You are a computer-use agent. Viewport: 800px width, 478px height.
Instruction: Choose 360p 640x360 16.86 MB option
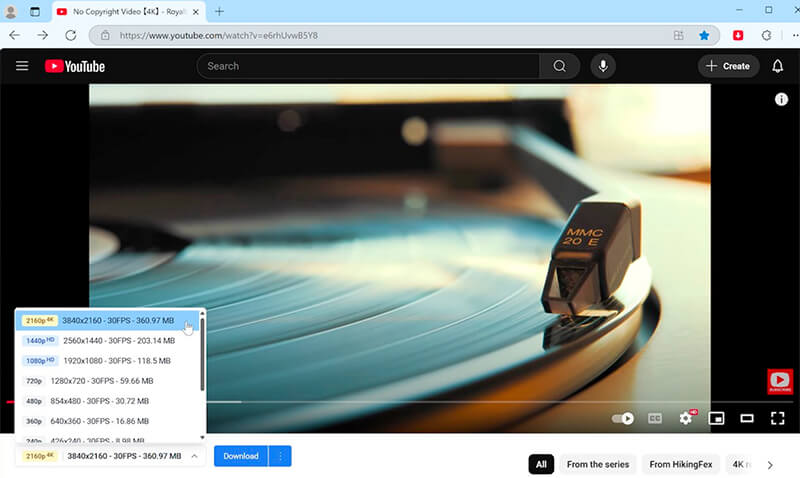pos(107,421)
